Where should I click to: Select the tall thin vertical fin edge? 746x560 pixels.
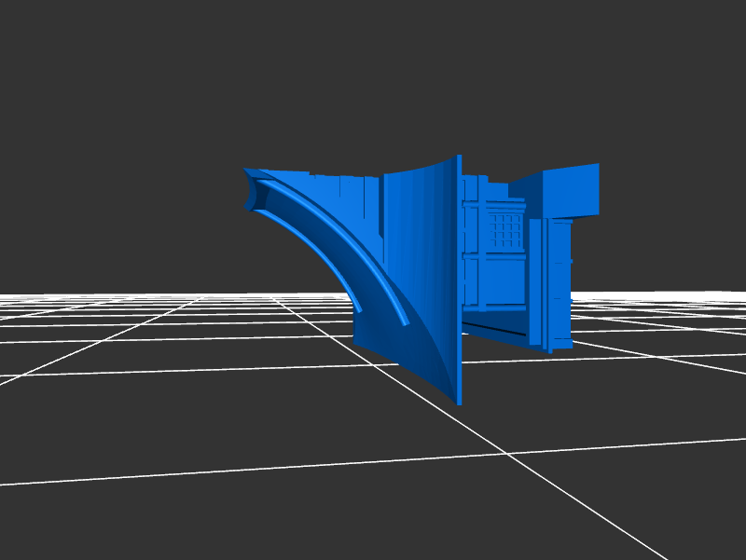click(459, 280)
